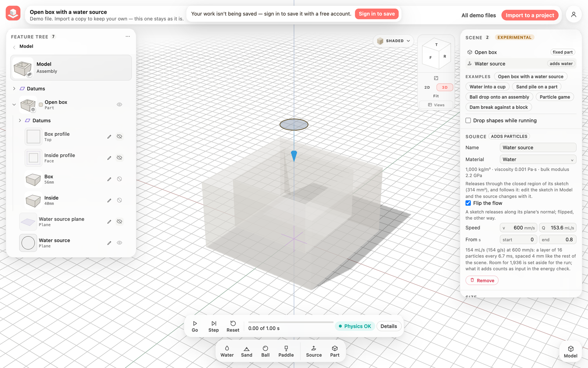Click Sign in to save
588x368 pixels.
click(x=377, y=14)
